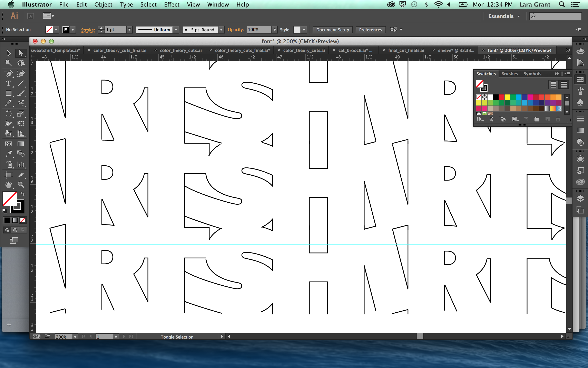588x368 pixels.
Task: Click the Opacity label link
Action: pos(235,30)
